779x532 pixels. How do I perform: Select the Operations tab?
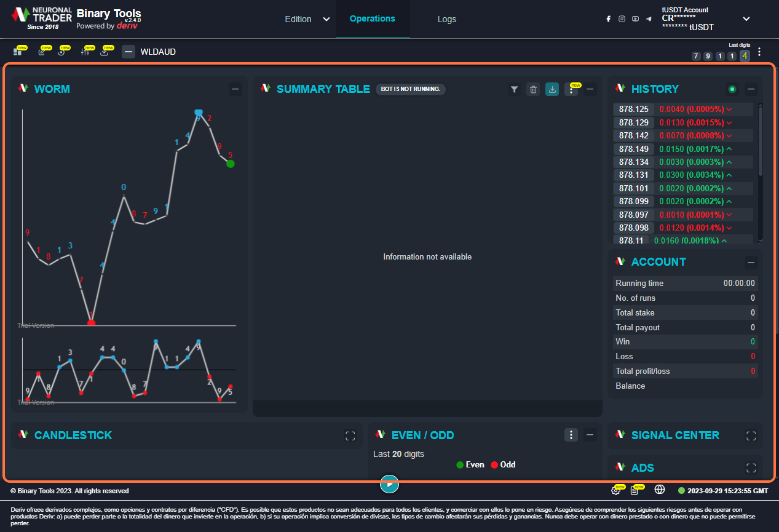[x=372, y=18]
